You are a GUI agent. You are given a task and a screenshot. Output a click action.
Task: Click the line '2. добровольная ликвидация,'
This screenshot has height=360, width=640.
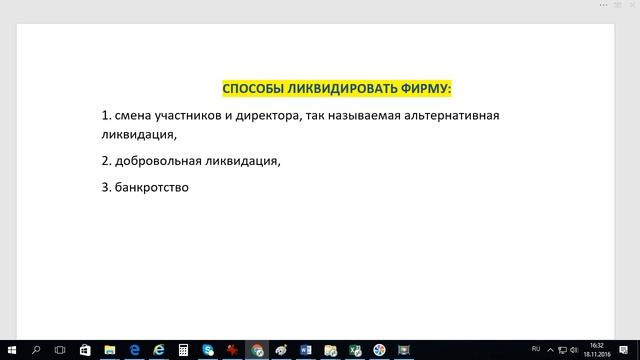click(x=191, y=161)
